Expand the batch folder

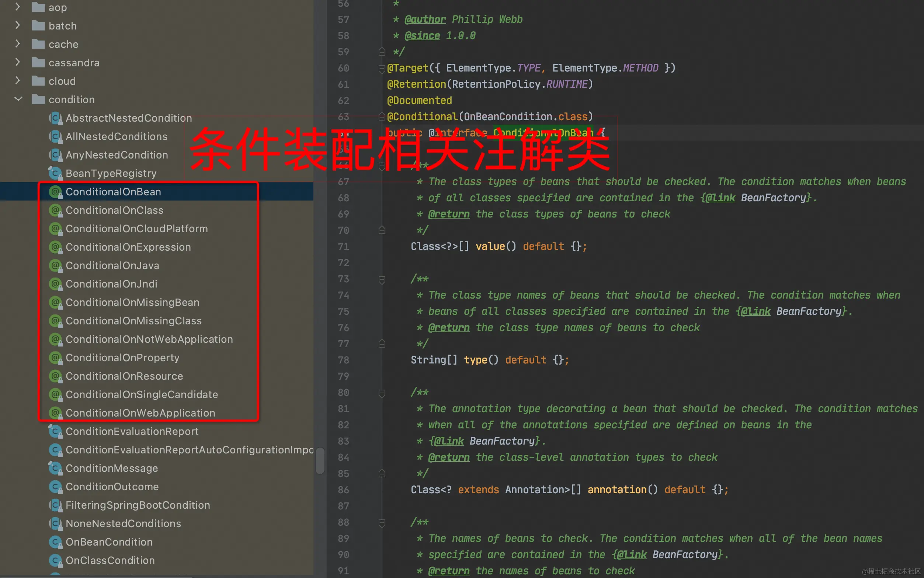(18, 25)
